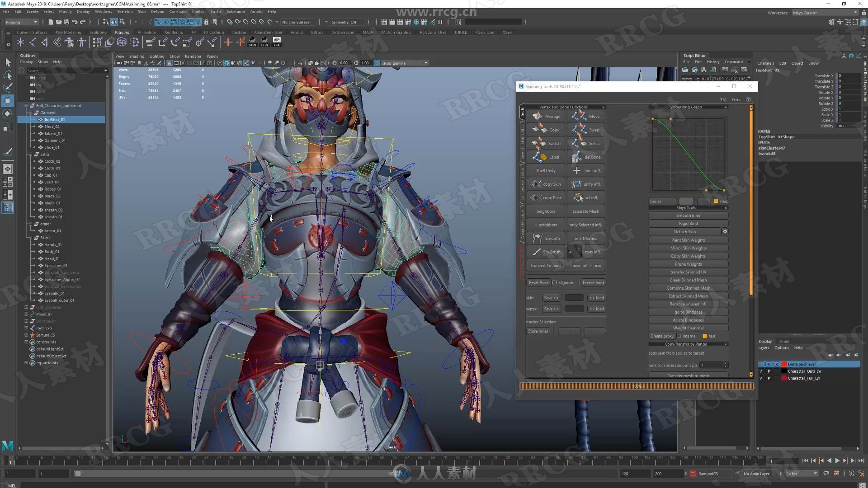Open the Rigging menu set dropdown

21,22
